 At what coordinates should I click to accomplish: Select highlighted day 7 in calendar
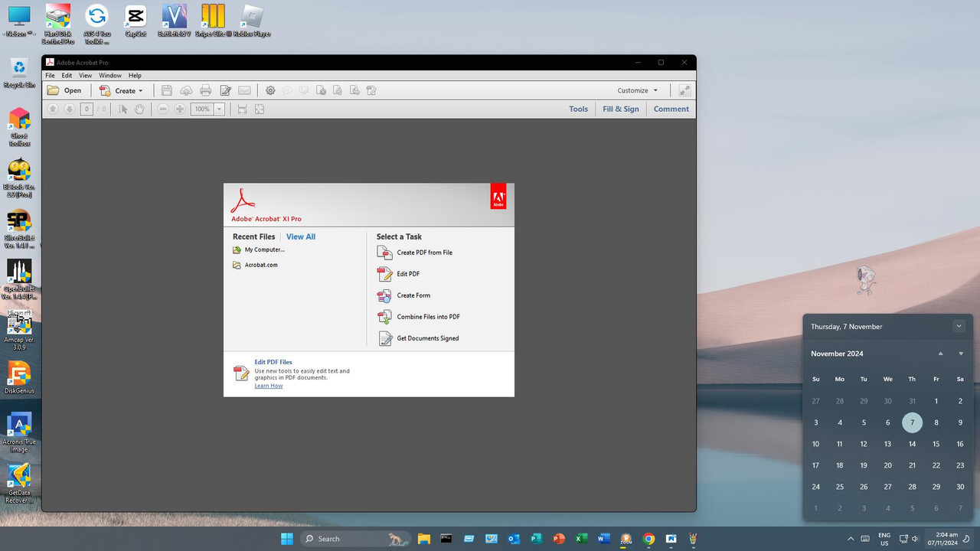(x=912, y=422)
